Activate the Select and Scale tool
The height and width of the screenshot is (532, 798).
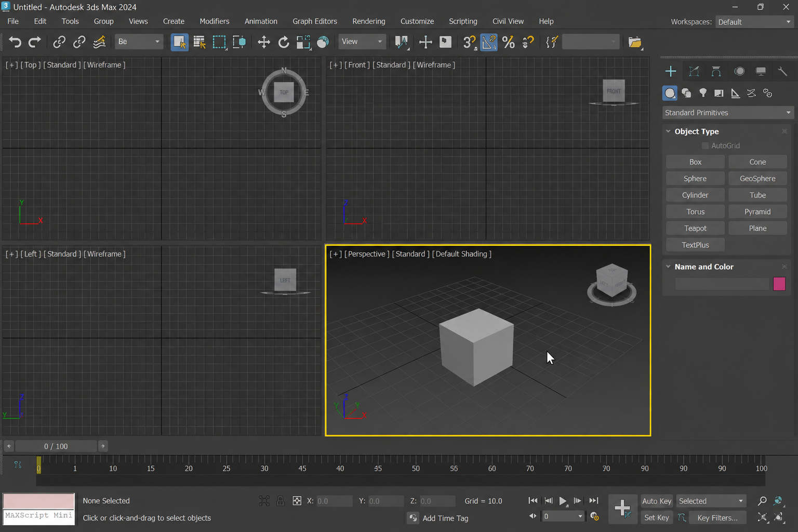[x=303, y=42]
